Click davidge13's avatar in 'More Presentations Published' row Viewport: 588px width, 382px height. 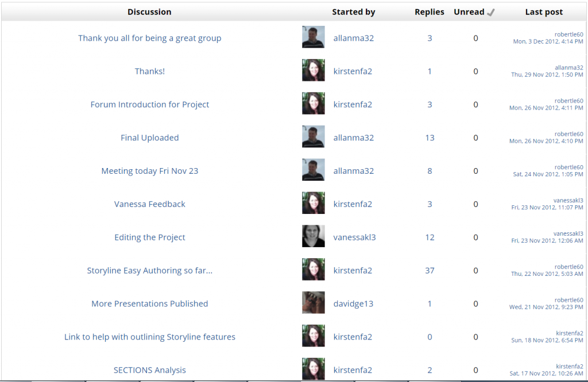click(x=314, y=303)
